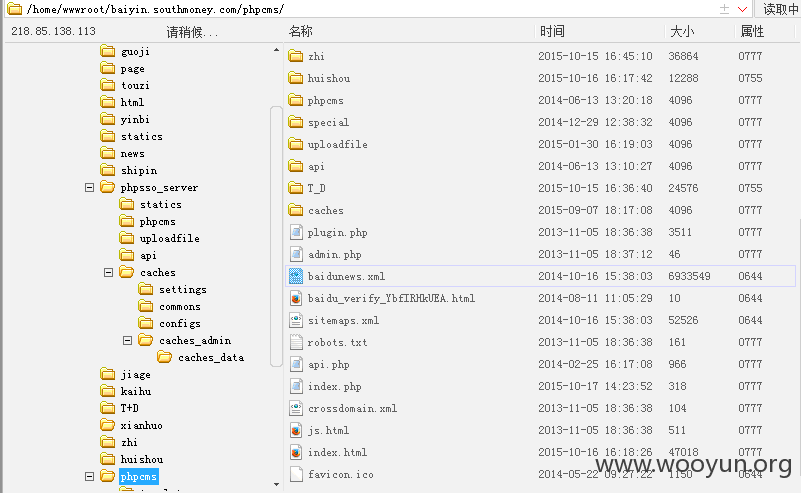Select huishou folder icon in file list
This screenshot has height=493, width=801.
coord(295,78)
